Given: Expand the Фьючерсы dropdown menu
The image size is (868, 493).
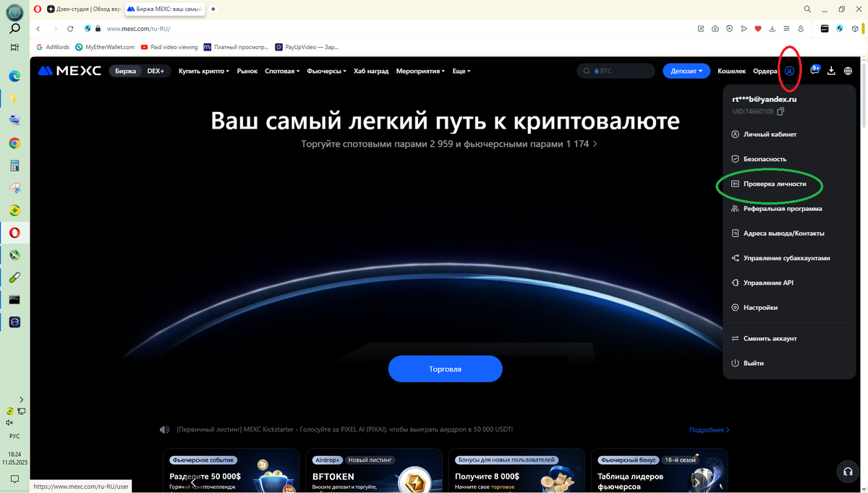Looking at the screenshot, I should (x=326, y=71).
